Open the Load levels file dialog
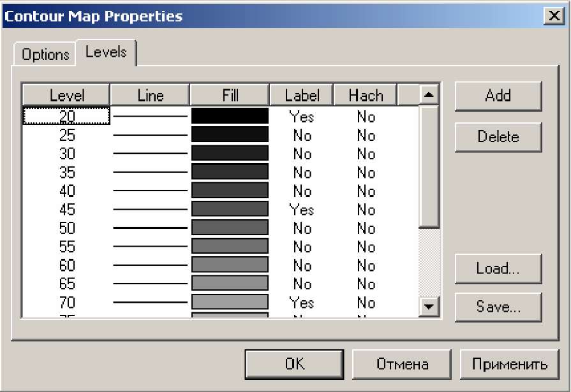 click(498, 268)
